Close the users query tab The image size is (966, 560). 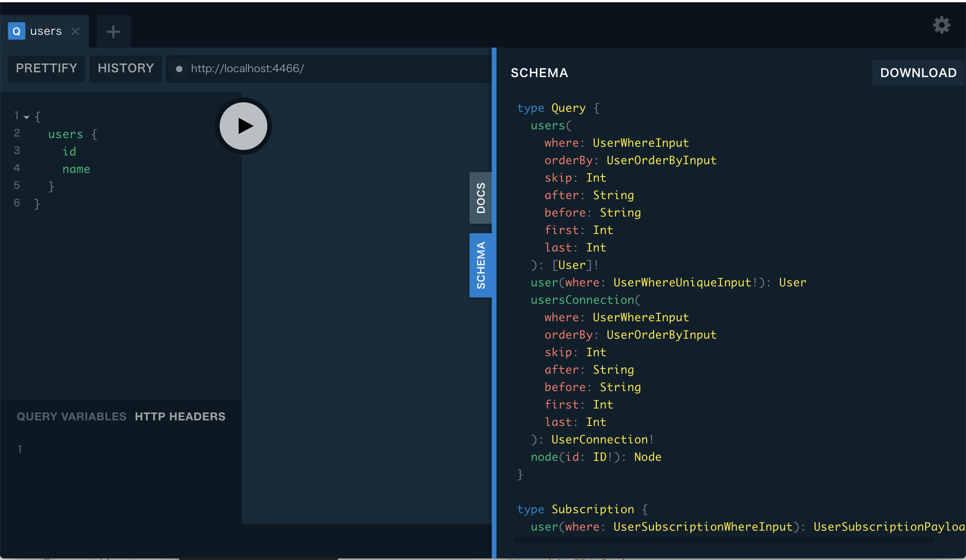coord(76,31)
